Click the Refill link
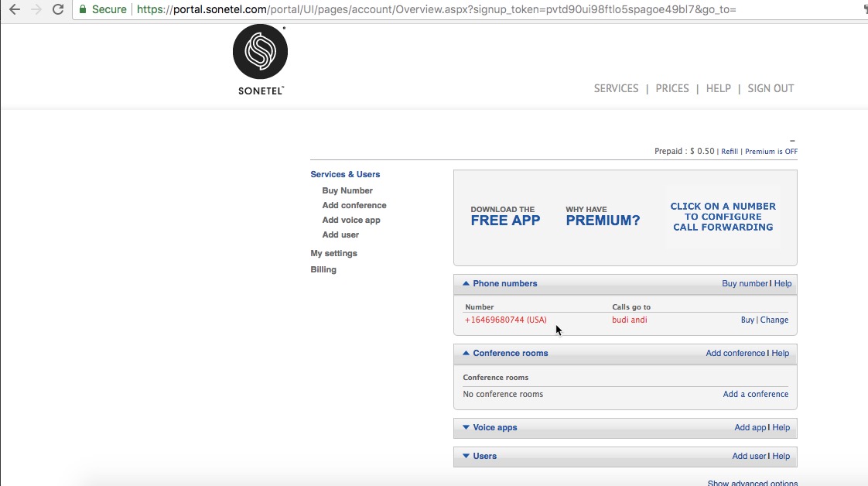The width and height of the screenshot is (868, 486). (x=729, y=152)
